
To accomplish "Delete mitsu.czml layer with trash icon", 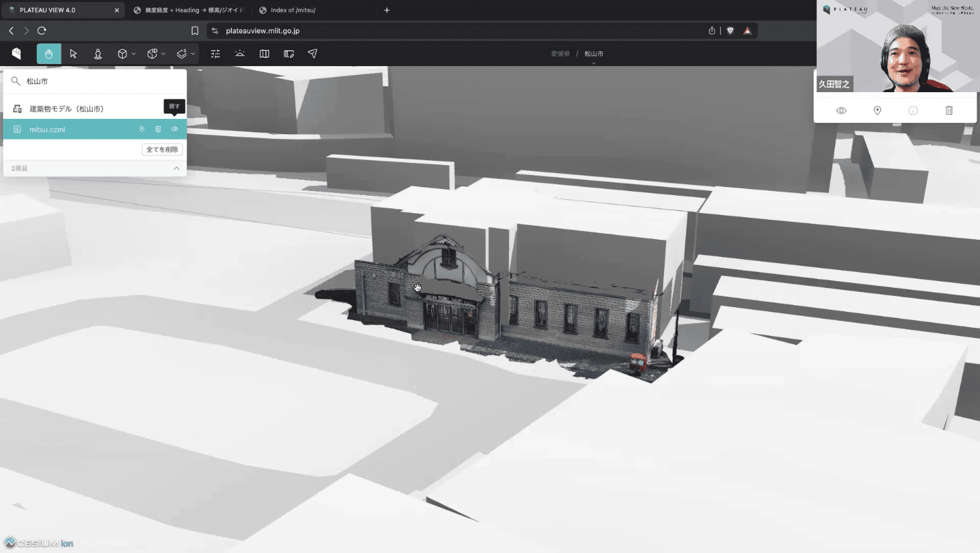I will (158, 130).
